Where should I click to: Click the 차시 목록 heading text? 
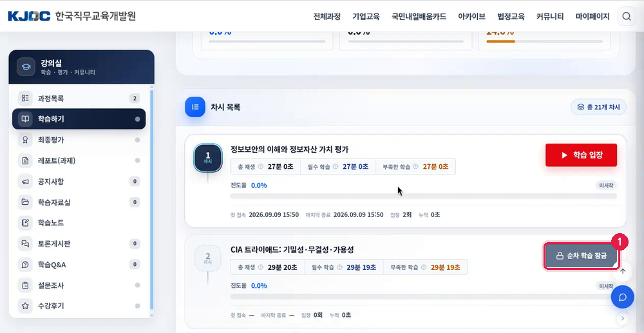click(x=225, y=107)
